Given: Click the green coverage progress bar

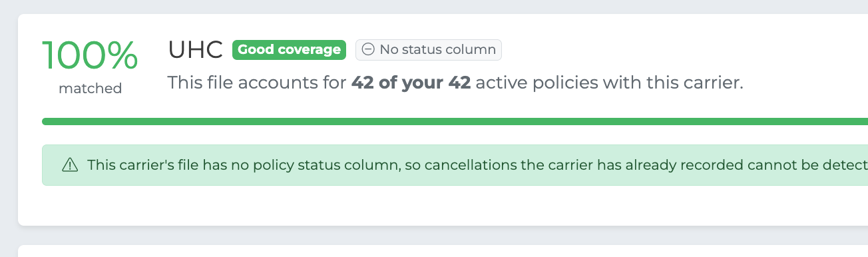Looking at the screenshot, I should [455, 122].
